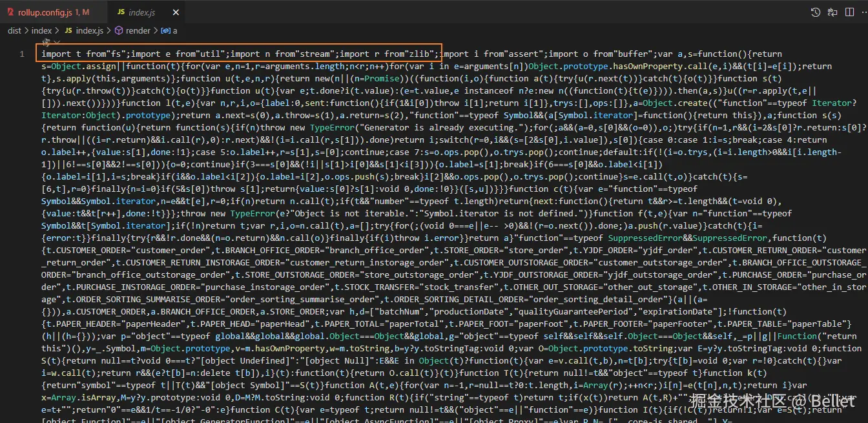The image size is (868, 423).
Task: Open the render symbol breadcrumb
Action: click(x=132, y=30)
